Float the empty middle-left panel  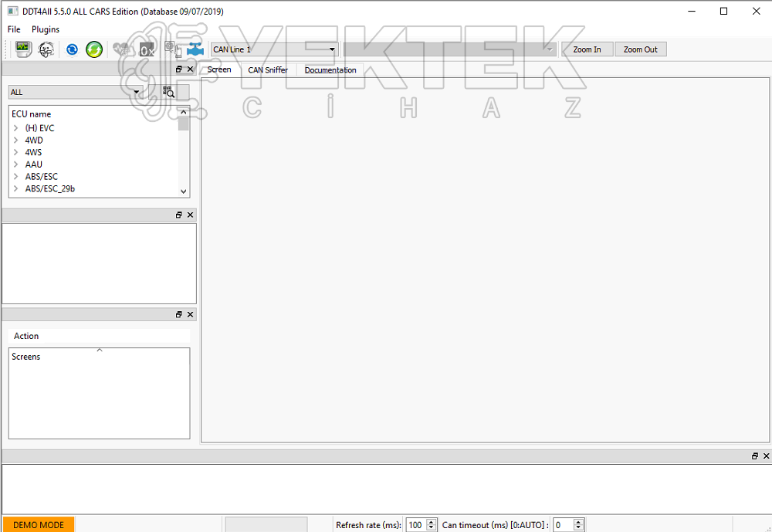click(x=179, y=215)
